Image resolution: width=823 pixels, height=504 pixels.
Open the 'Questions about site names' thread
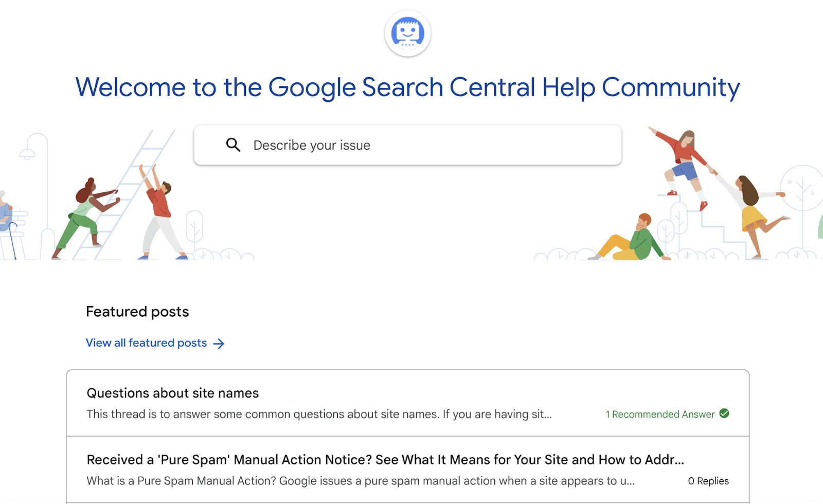coord(172,393)
